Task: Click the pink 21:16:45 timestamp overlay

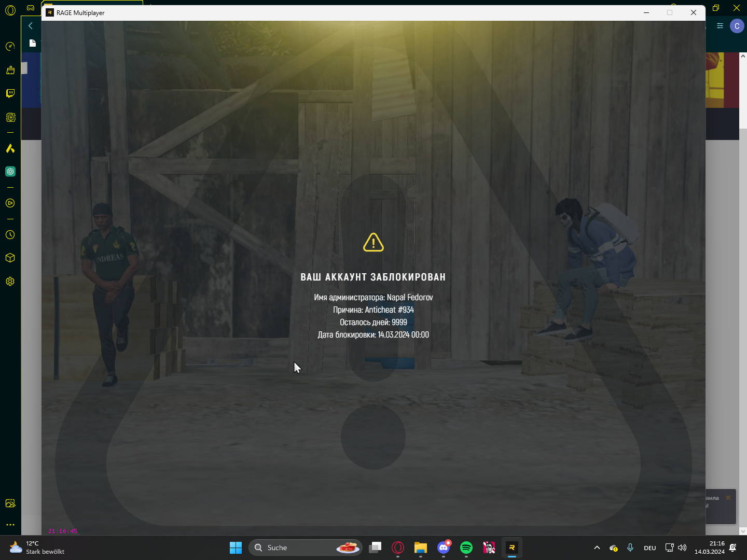Action: [x=63, y=531]
